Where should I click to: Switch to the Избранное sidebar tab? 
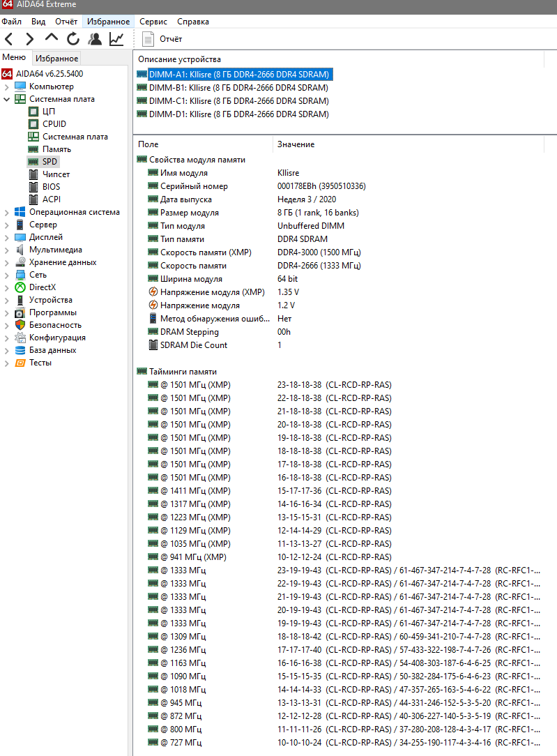[x=57, y=59]
